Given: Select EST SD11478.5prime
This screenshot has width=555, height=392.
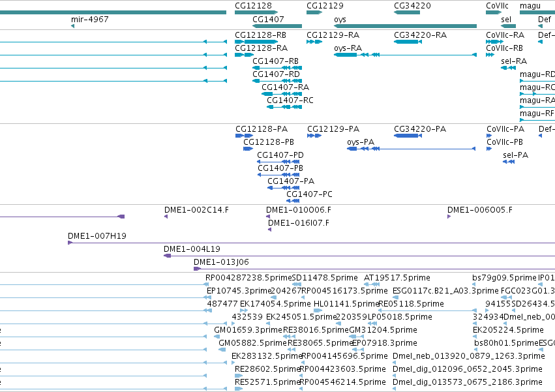Looking at the screenshot, I should point(297,284).
